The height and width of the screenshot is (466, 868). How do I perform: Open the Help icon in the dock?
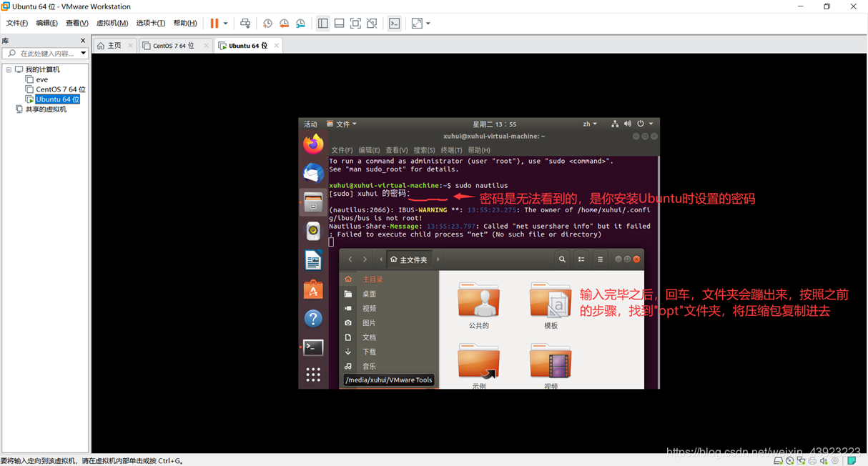[313, 318]
